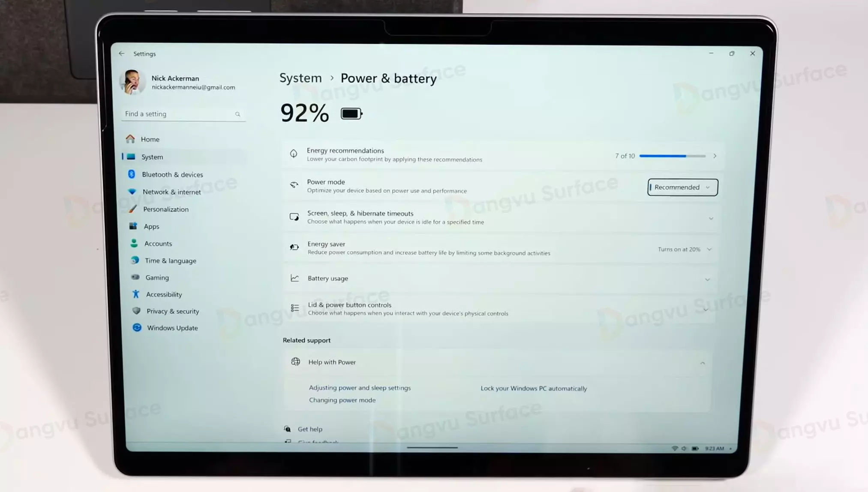
Task: Click Lock your Windows PC automatically link
Action: pyautogui.click(x=533, y=388)
